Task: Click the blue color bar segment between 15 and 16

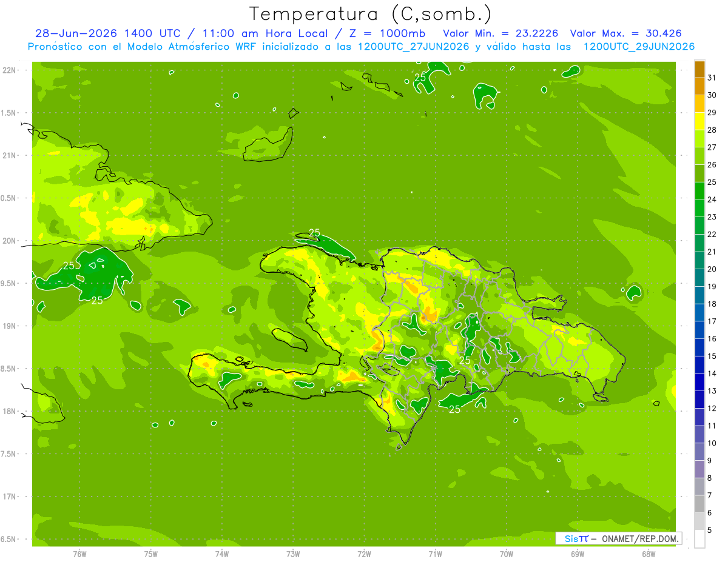Action: (699, 347)
